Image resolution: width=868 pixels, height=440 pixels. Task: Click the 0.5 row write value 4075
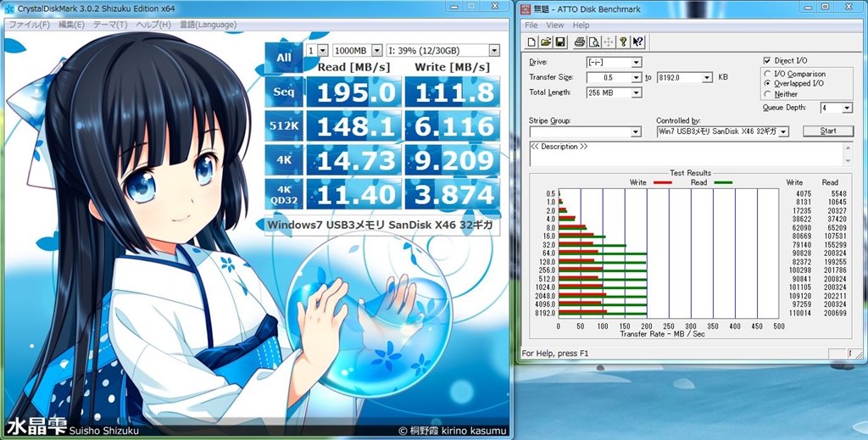click(x=803, y=193)
